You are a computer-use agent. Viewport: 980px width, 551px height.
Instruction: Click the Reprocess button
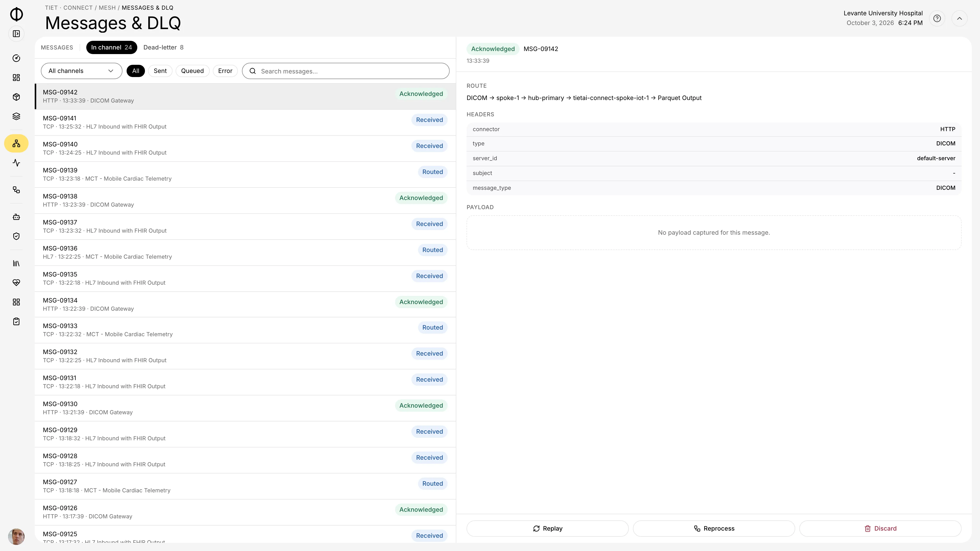tap(714, 529)
